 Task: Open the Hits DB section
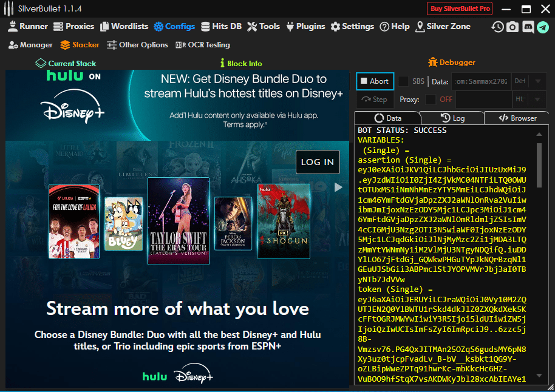click(221, 26)
